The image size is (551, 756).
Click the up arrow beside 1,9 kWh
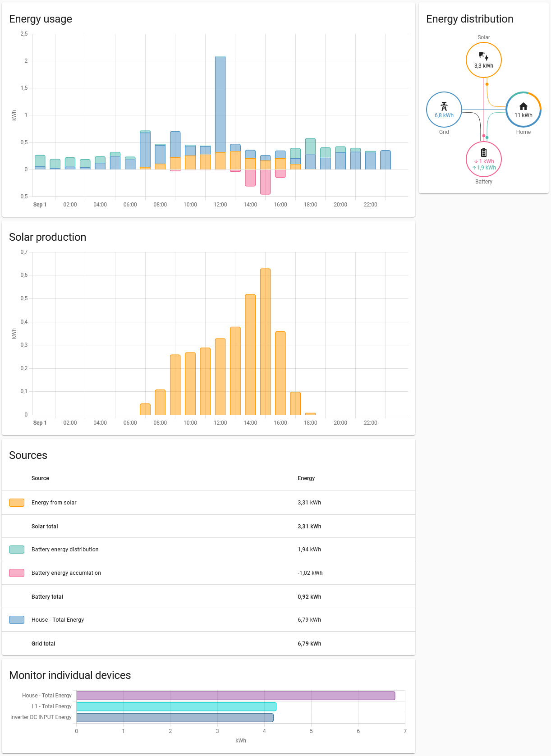pyautogui.click(x=474, y=168)
